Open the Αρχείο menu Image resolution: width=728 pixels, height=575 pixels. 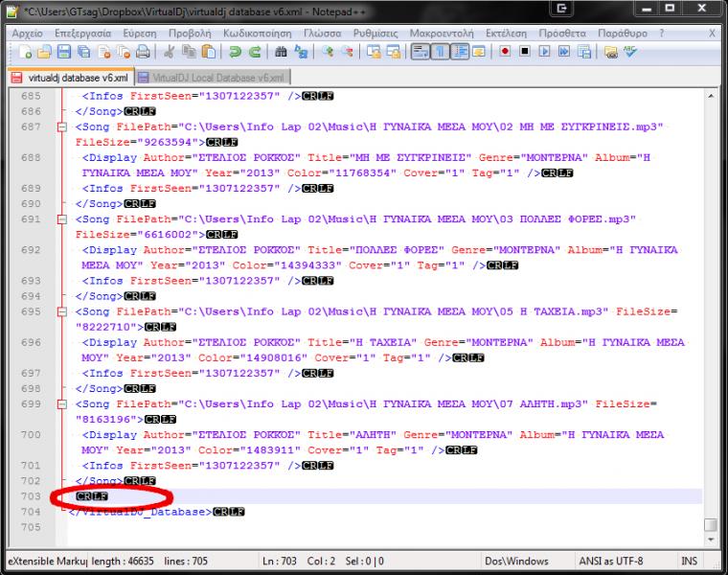[x=27, y=34]
